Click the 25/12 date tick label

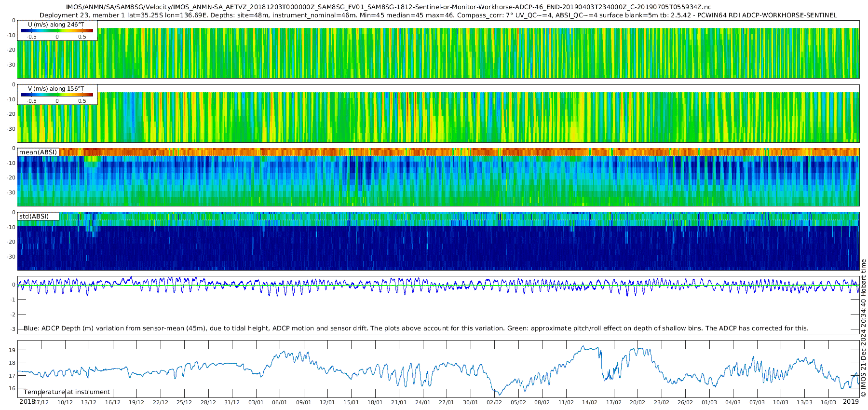pyautogui.click(x=184, y=403)
